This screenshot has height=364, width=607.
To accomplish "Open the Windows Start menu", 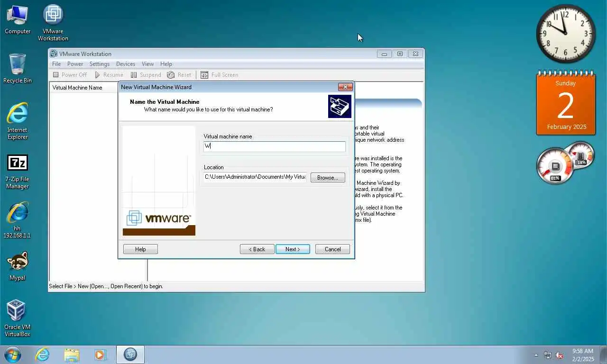I will pos(13,355).
